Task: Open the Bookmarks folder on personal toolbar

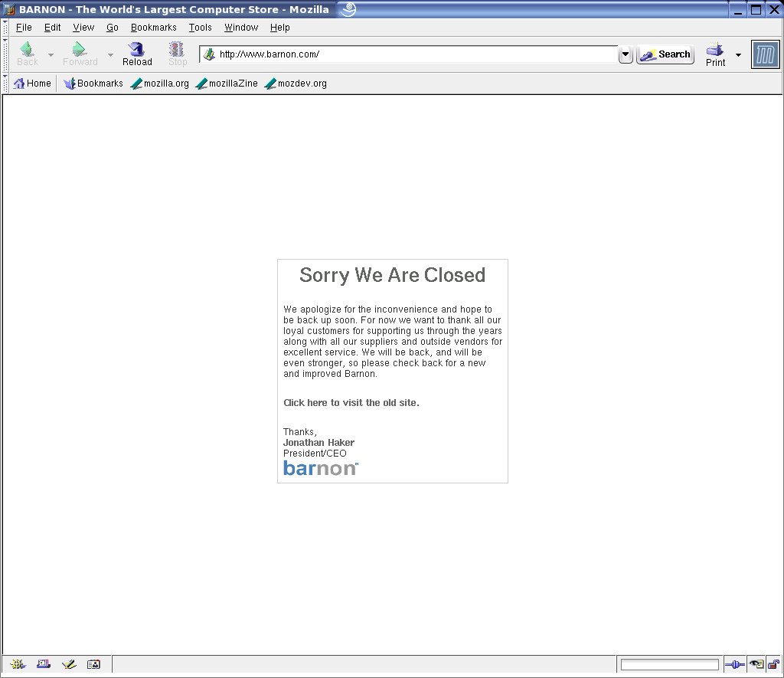Action: click(93, 84)
